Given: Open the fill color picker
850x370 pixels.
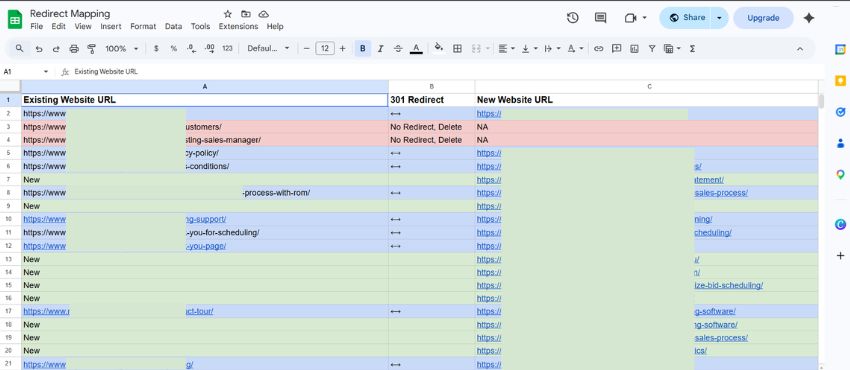Looking at the screenshot, I should pyautogui.click(x=439, y=49).
